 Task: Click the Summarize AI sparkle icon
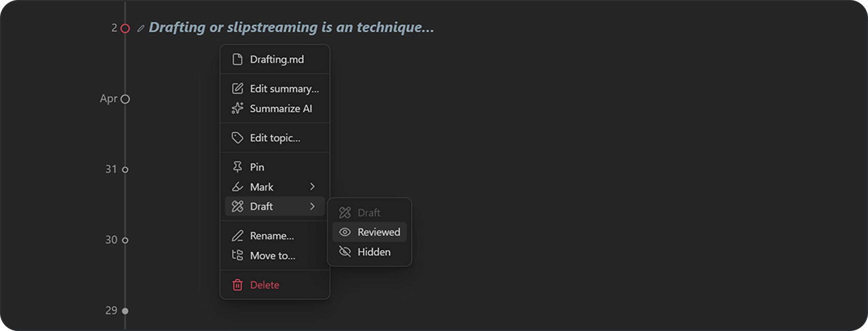[237, 108]
